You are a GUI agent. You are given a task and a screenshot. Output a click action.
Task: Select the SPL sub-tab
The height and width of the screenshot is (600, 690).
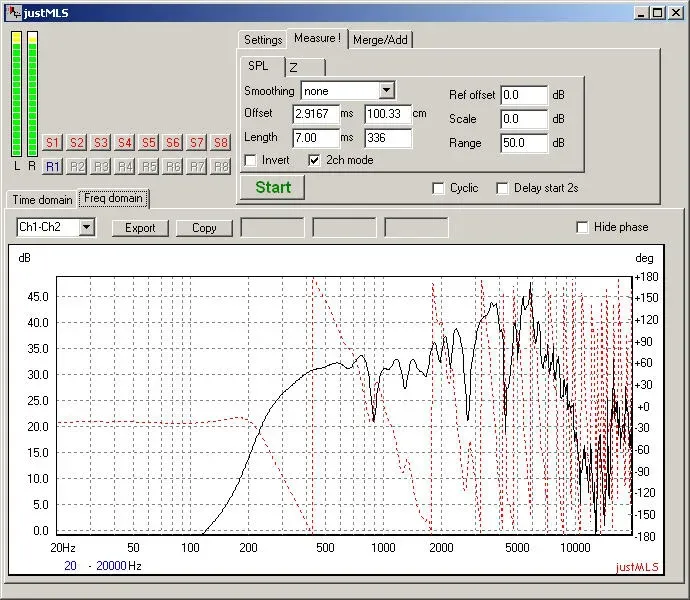263,66
